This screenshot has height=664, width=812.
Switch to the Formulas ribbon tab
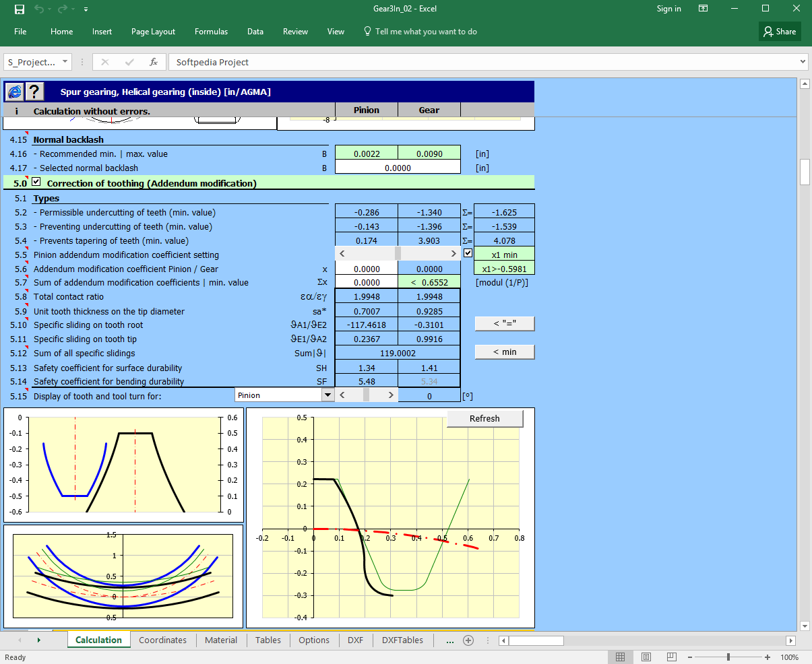[211, 31]
